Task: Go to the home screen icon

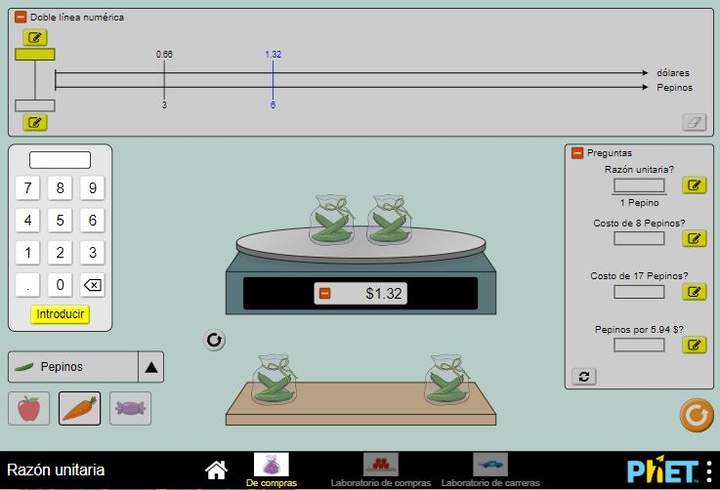Action: point(216,469)
